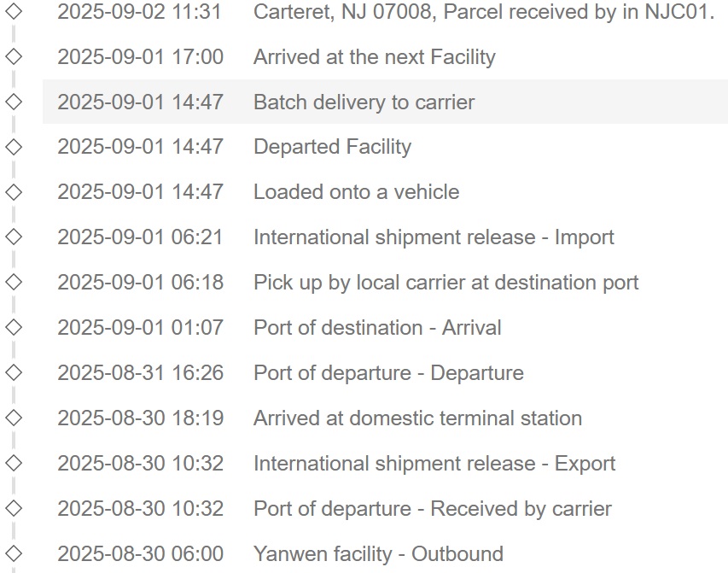Click diamond marker for Loaded onto a vehicle
Screen dimensions: 728x573
click(x=14, y=192)
